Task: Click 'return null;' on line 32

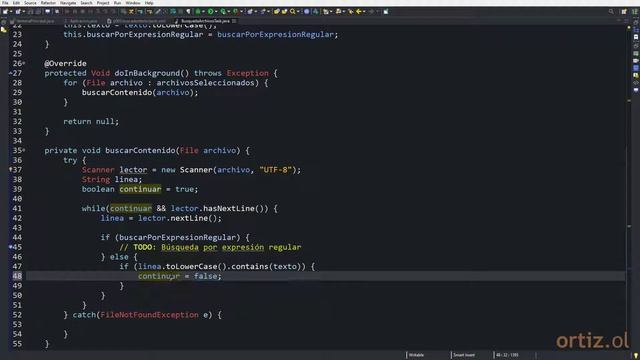Action: pyautogui.click(x=91, y=121)
